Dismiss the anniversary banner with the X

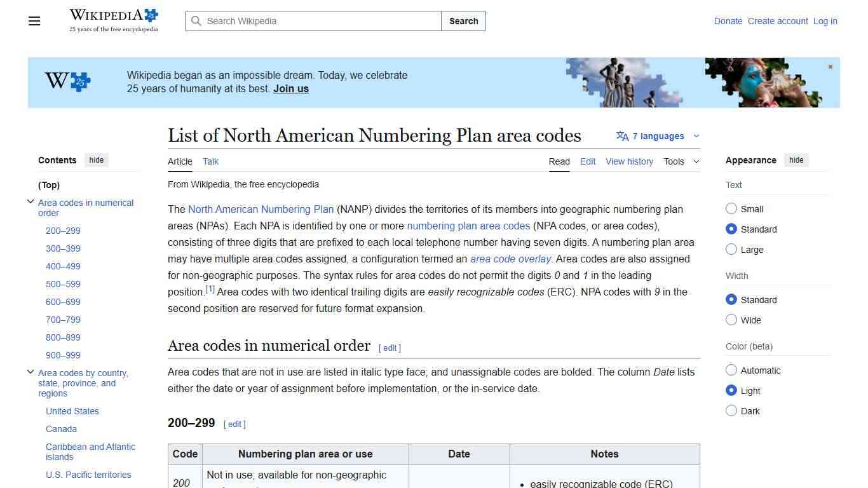[830, 66]
